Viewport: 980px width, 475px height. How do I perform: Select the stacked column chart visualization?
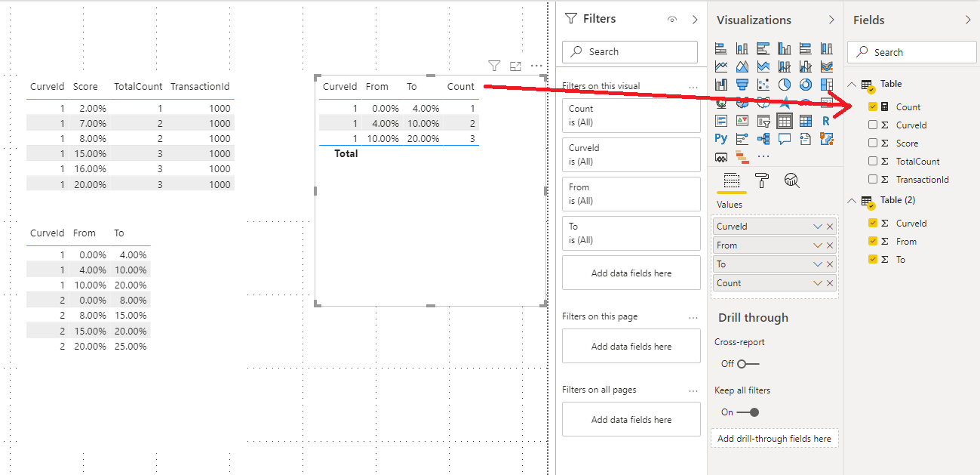742,48
